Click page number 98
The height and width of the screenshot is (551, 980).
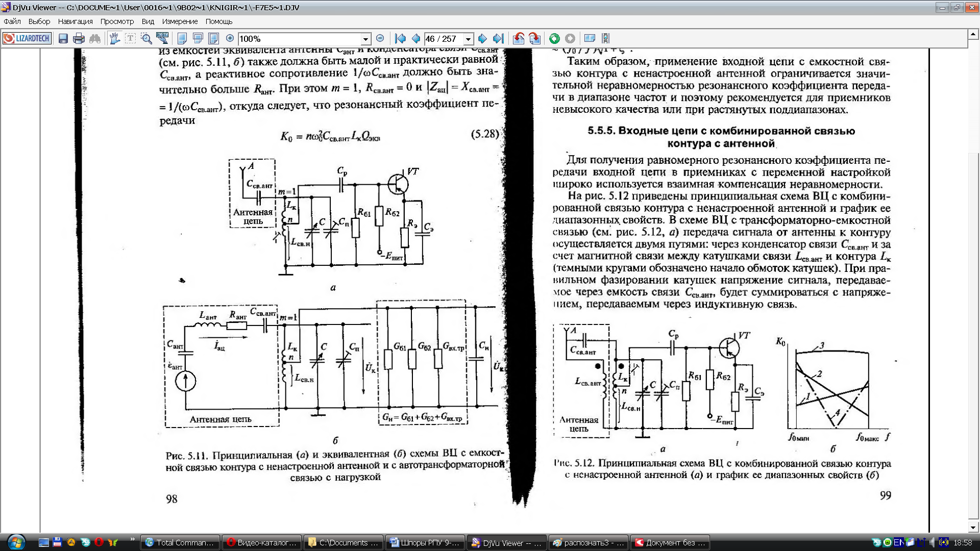pyautogui.click(x=171, y=499)
